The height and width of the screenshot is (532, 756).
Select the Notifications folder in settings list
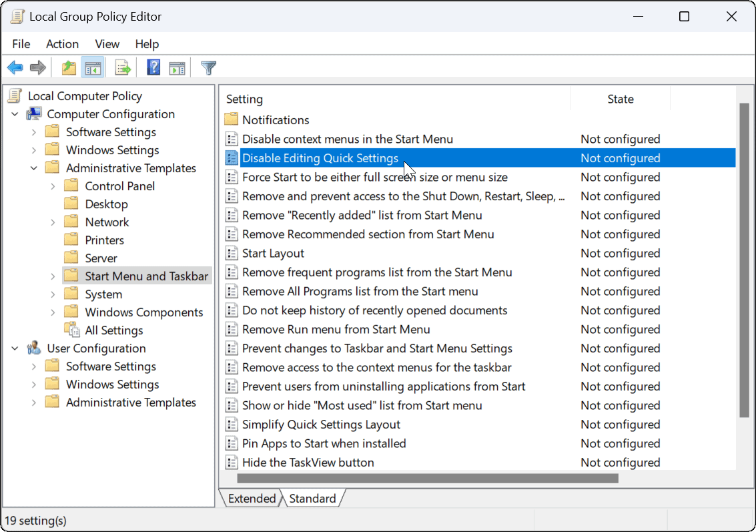[x=276, y=120]
